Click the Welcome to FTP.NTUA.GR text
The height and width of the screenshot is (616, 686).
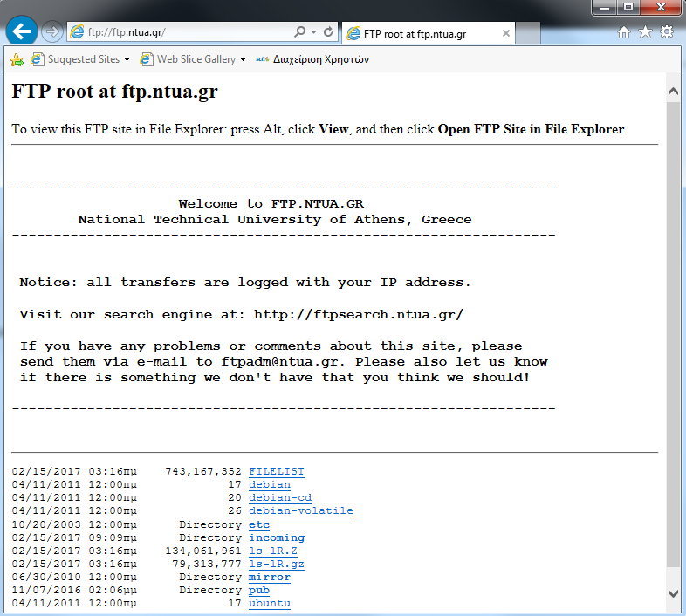(x=271, y=204)
